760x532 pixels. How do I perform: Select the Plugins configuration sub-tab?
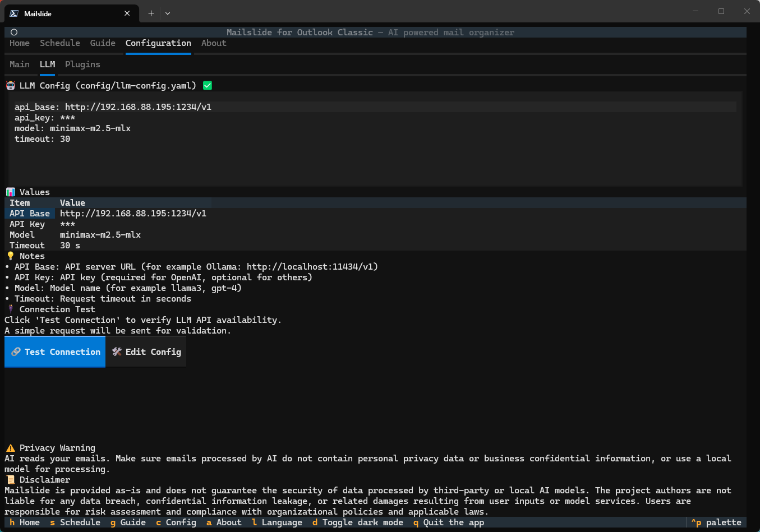click(x=82, y=64)
